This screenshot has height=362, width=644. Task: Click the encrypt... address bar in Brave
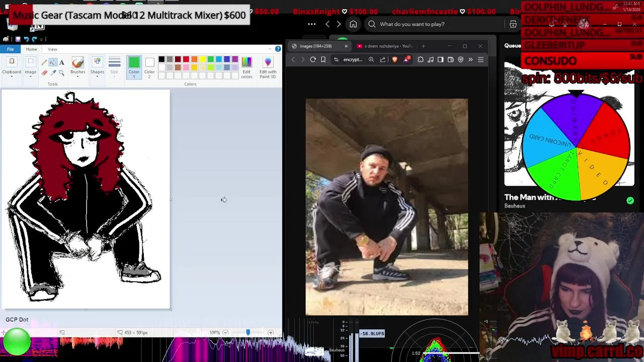coord(353,59)
